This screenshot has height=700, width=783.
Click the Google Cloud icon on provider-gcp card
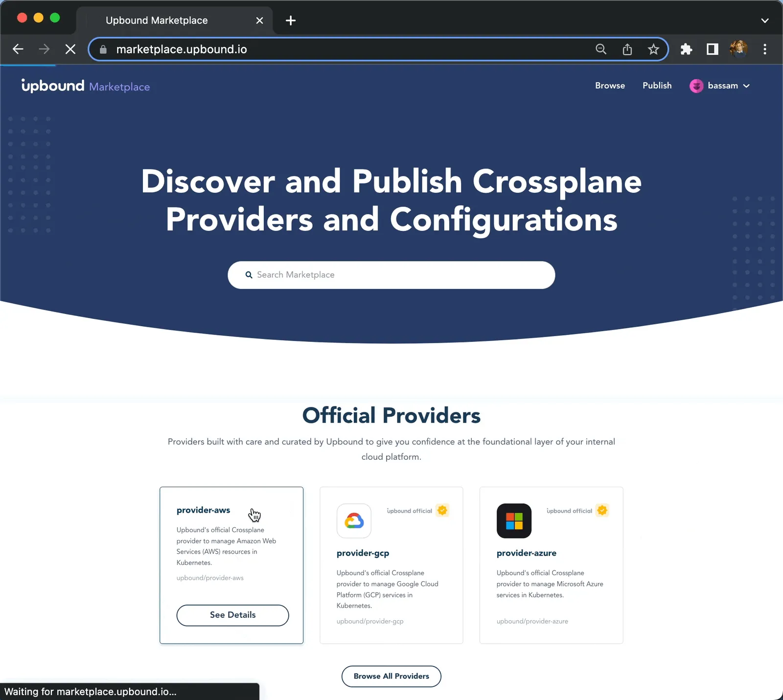point(353,521)
